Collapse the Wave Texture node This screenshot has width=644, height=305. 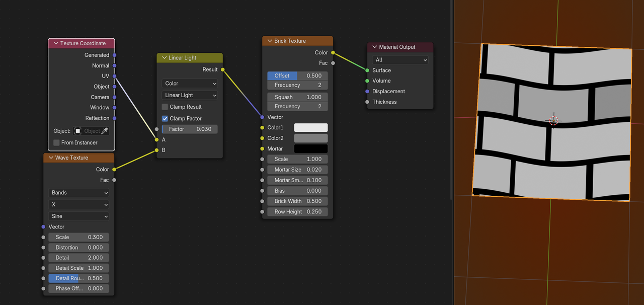click(51, 158)
